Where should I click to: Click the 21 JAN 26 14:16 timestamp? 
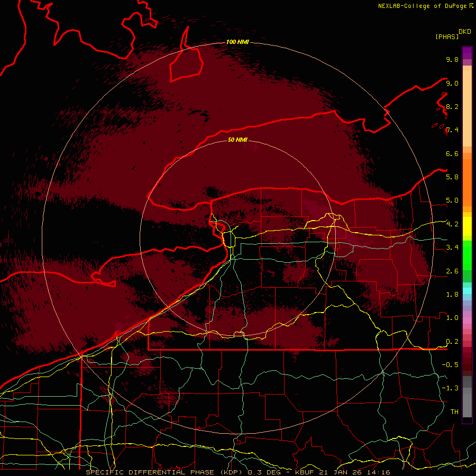pyautogui.click(x=354, y=472)
